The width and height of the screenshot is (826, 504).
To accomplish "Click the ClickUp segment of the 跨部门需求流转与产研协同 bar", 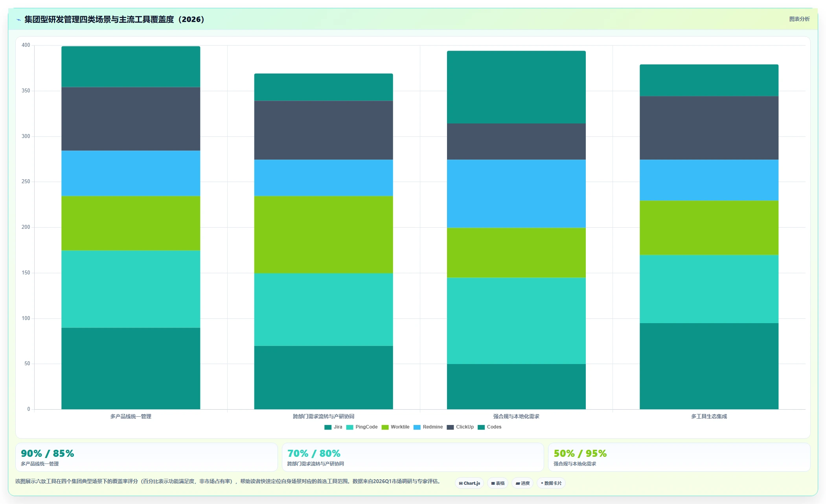I will click(x=324, y=130).
